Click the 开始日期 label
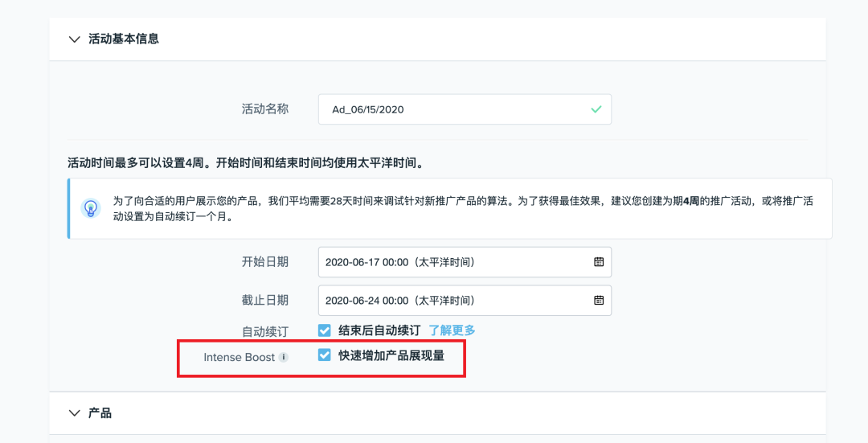 (265, 262)
